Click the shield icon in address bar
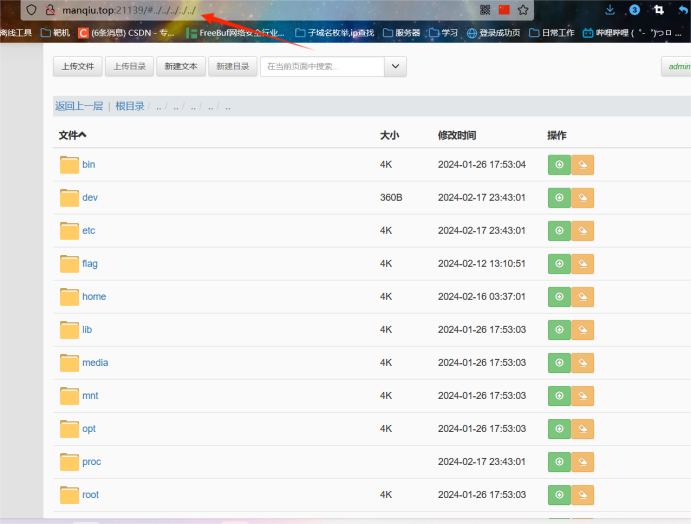Viewport: 691px width, 524px height. click(31, 10)
